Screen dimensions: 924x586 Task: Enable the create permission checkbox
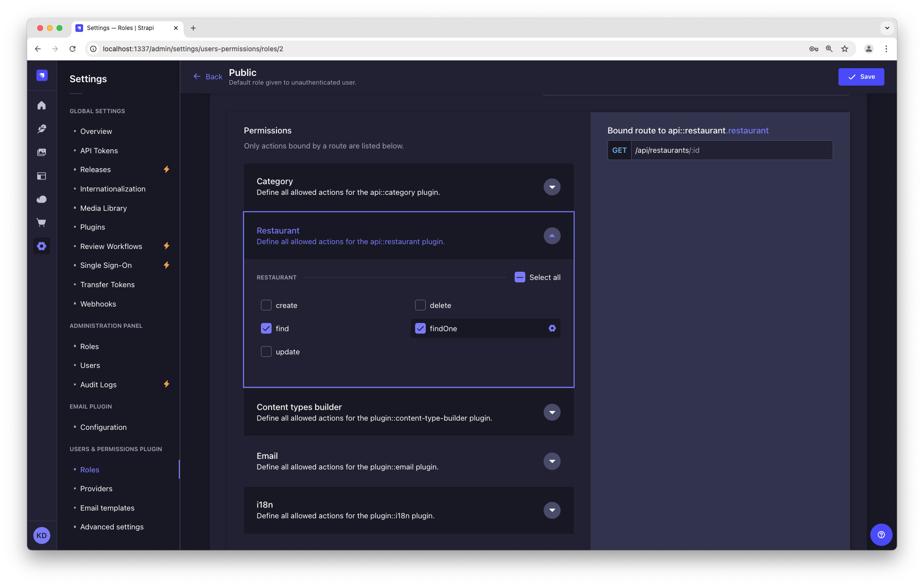click(x=266, y=305)
